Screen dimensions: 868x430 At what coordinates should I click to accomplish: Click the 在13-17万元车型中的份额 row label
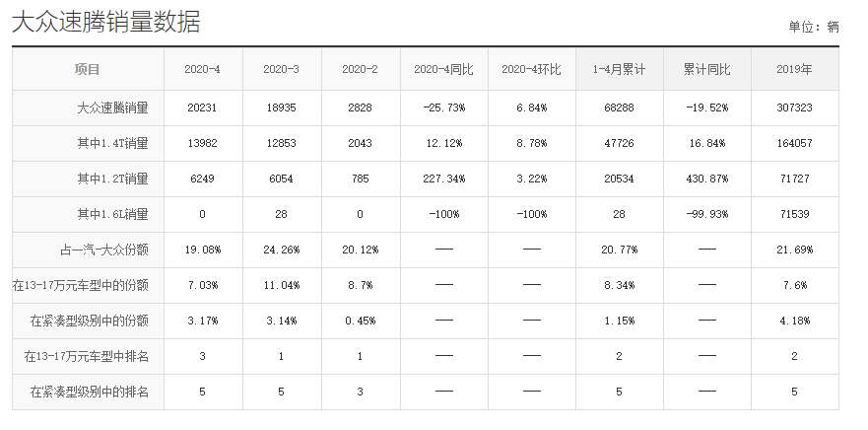pos(81,285)
